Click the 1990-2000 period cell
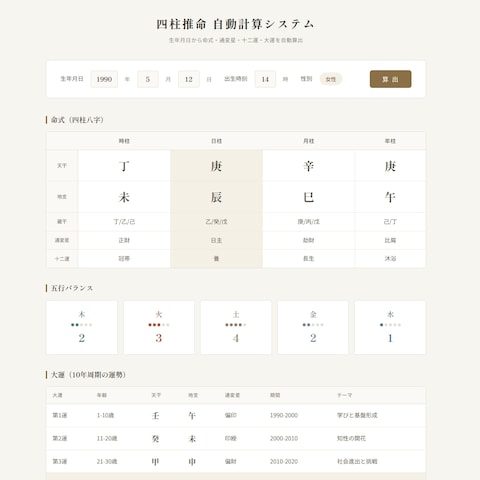Viewport: 480px width, 480px height. click(284, 415)
